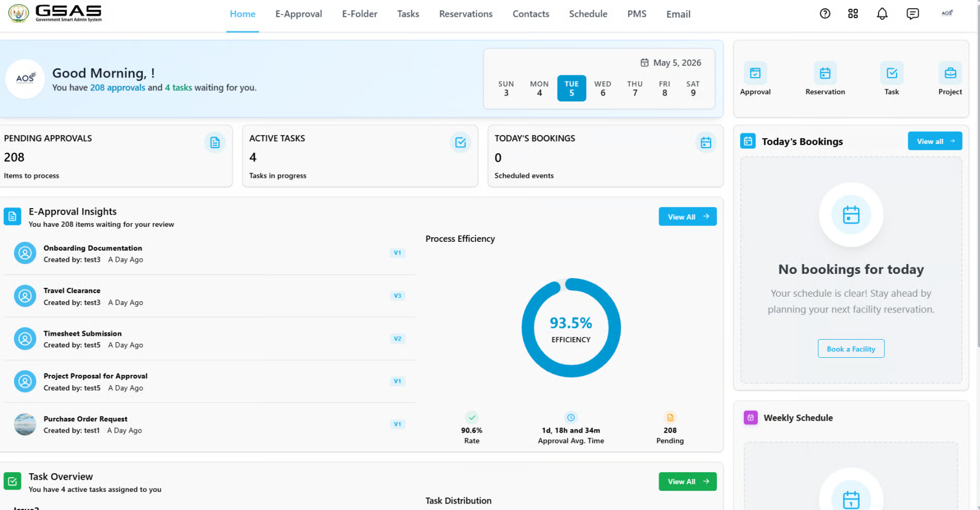Open the Travel Clearance approval item
The width and height of the screenshot is (980, 510).
(209, 296)
